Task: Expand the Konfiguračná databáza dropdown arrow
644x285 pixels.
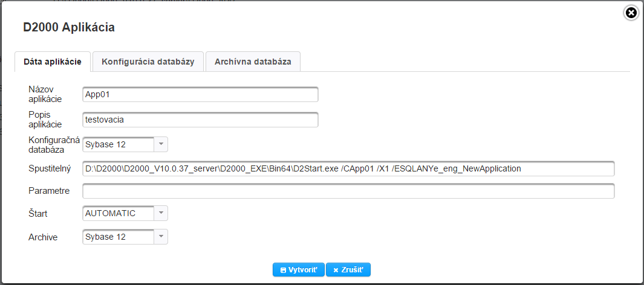Action: [161, 144]
